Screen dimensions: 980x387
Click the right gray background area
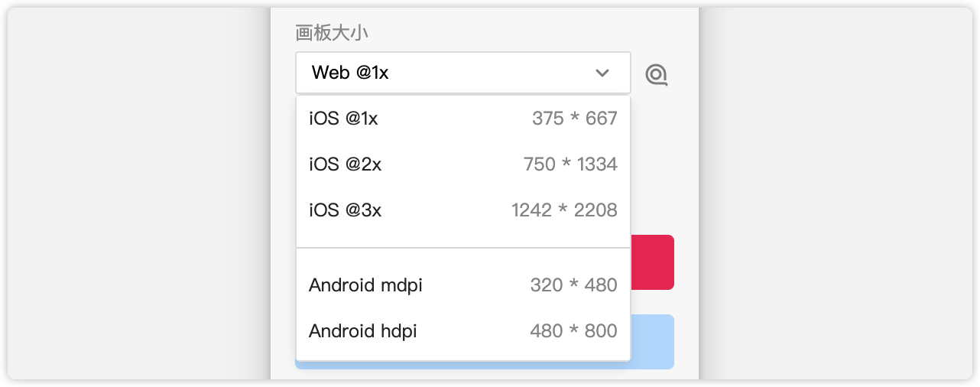tap(836, 193)
